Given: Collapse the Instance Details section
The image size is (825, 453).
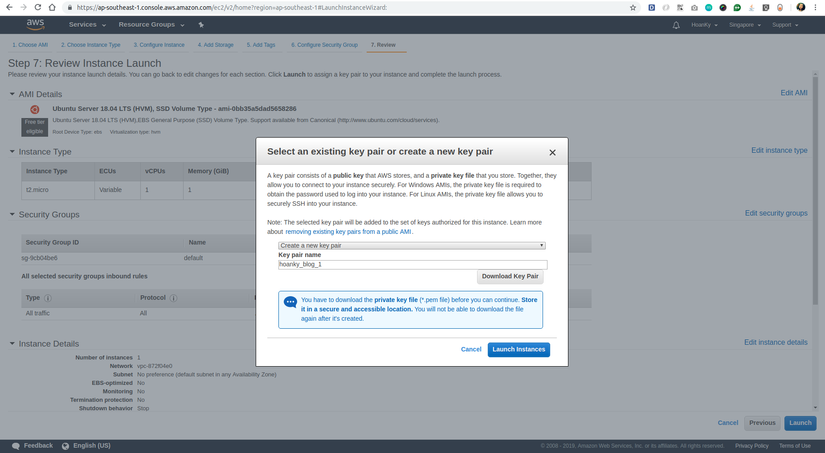Looking at the screenshot, I should coord(12,344).
